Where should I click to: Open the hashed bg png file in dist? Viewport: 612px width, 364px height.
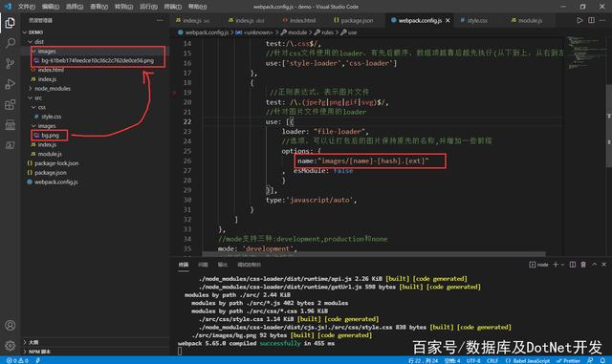tap(98, 60)
